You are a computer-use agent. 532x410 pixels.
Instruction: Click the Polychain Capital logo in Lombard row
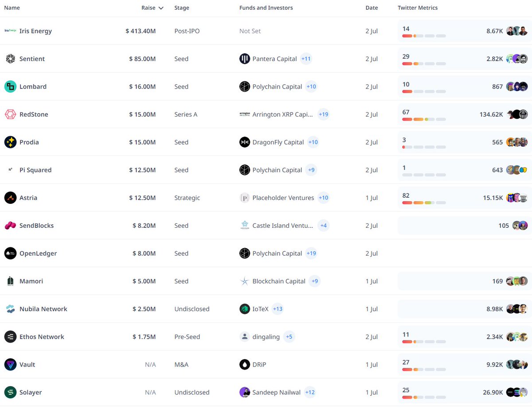pos(245,86)
